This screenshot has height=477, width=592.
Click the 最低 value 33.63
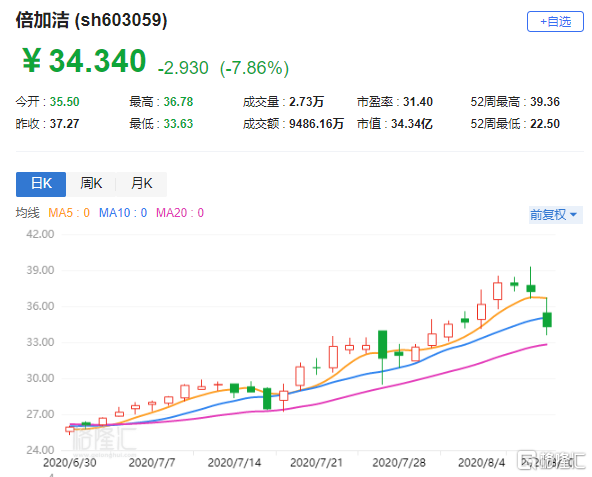tap(178, 123)
